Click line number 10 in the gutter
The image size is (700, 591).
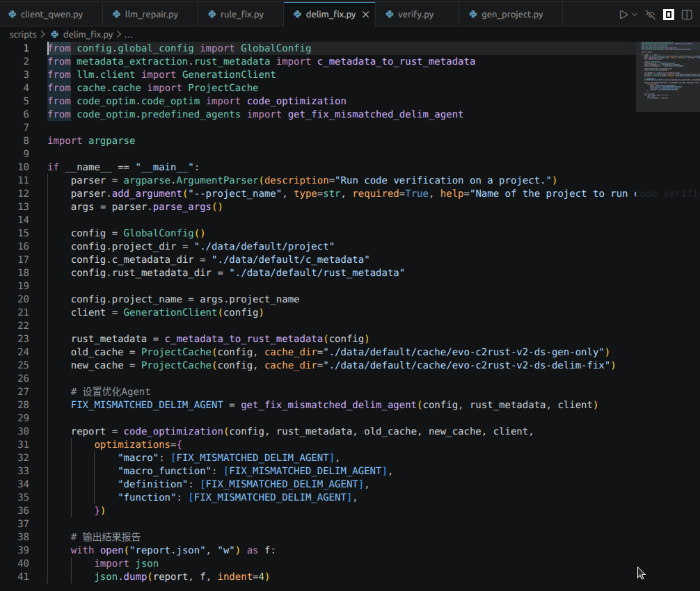click(23, 168)
